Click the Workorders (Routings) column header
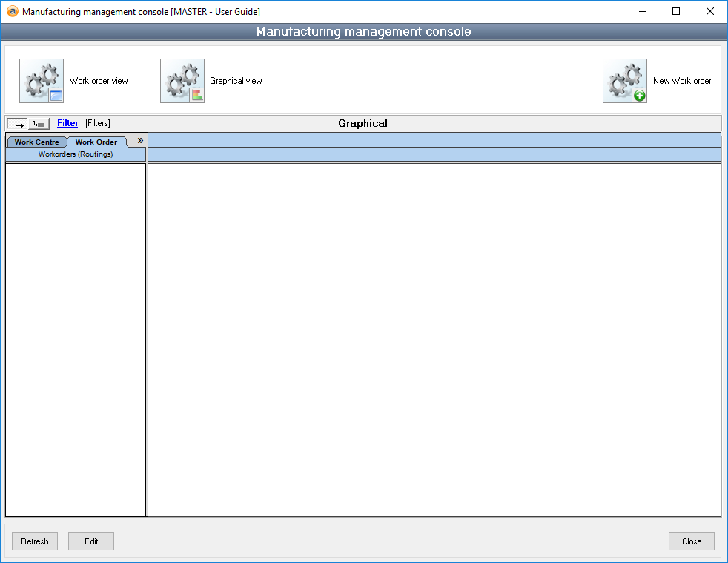728x563 pixels. click(x=76, y=154)
